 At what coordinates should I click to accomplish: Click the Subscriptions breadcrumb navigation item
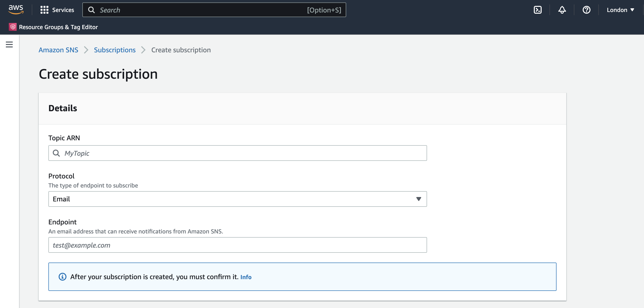[115, 50]
